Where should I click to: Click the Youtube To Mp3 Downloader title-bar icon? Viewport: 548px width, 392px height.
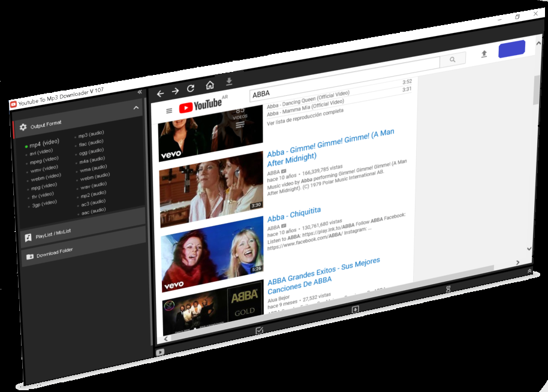(13, 104)
